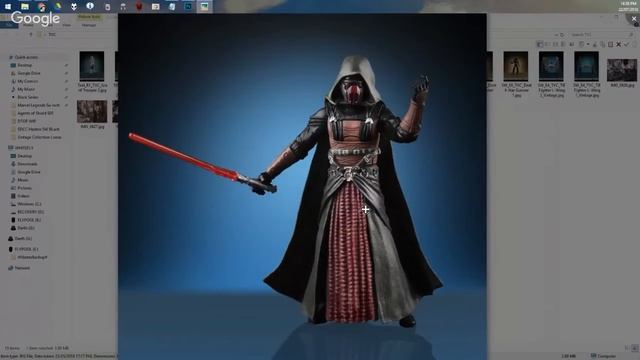Click the checkmark icon in Explorer toolbar

click(x=626, y=44)
